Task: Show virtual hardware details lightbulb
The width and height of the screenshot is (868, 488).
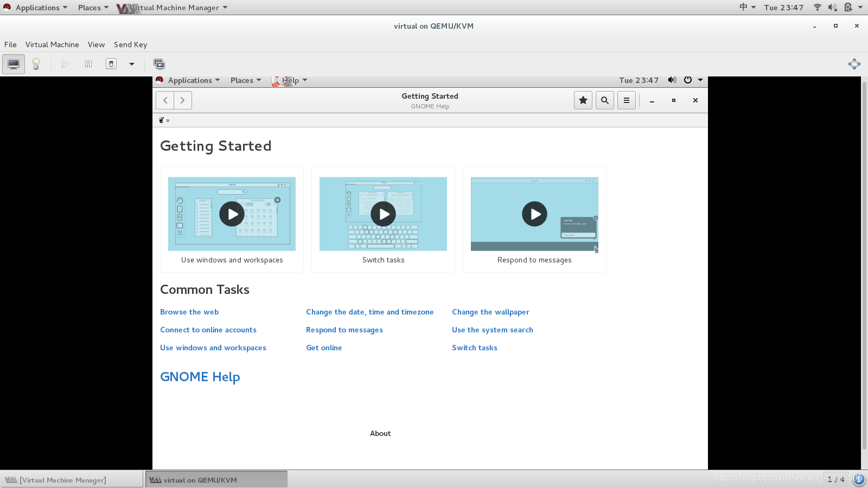Action: 36,64
